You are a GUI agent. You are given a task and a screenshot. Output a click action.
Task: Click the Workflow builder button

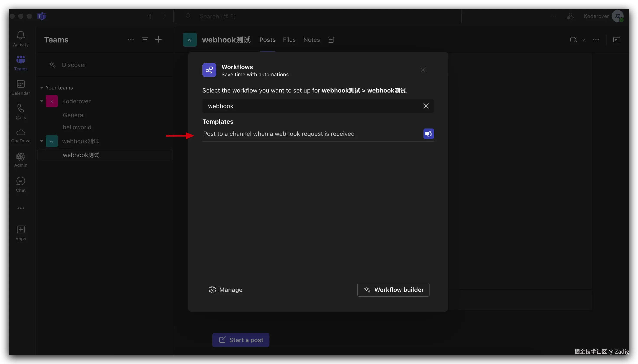(x=393, y=290)
